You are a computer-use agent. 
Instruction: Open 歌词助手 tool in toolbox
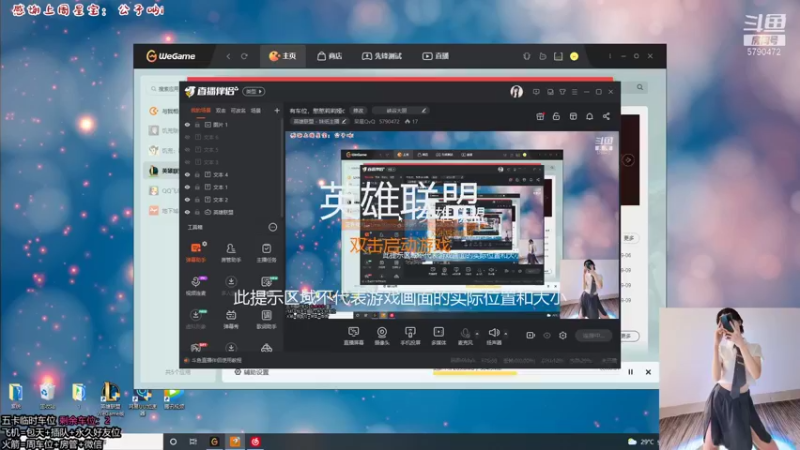(x=266, y=319)
